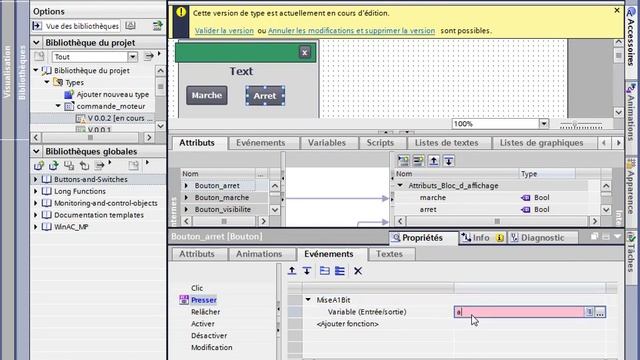Click the X on the green faceplate header
This screenshot has width=640, height=360.
click(304, 52)
